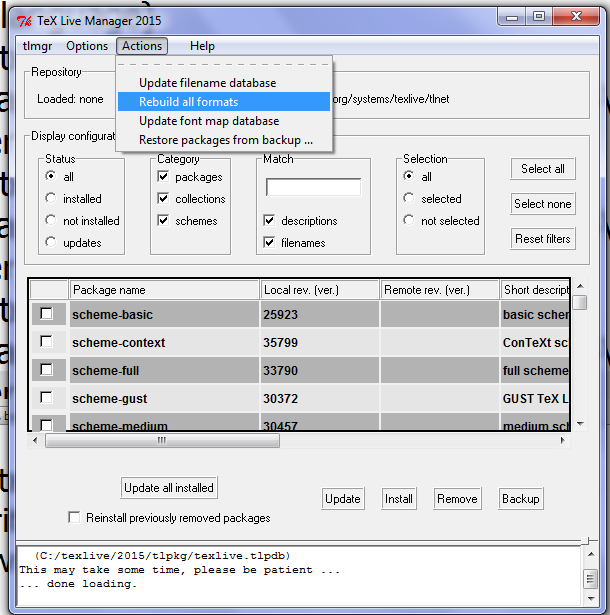Choose 'Update filename database' from Actions menu
The image size is (610, 615).
pos(207,83)
